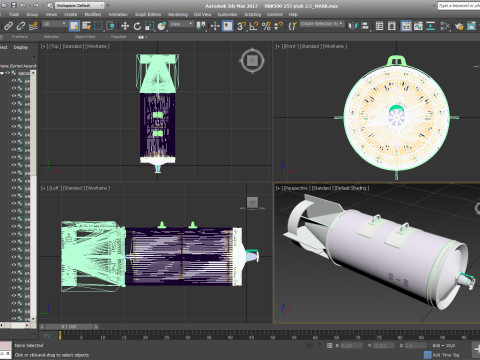Toggle the 3D Snaps button
The height and width of the screenshot is (360, 480).
(241, 26)
